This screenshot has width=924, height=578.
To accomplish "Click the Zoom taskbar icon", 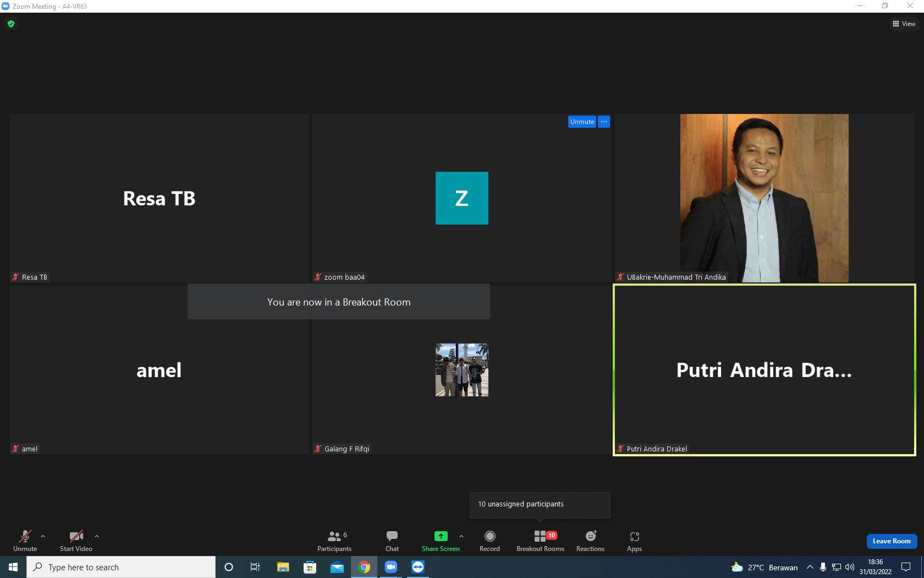I will tap(391, 567).
